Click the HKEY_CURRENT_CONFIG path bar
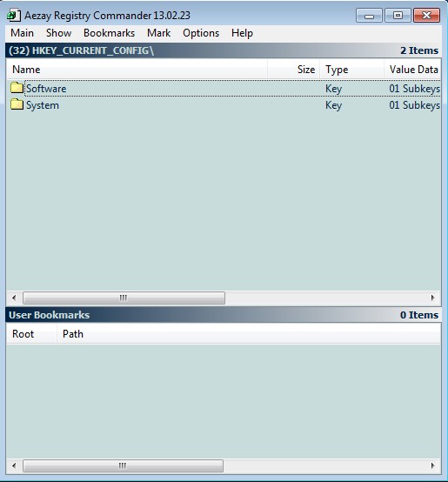This screenshot has width=448, height=482. [x=224, y=50]
